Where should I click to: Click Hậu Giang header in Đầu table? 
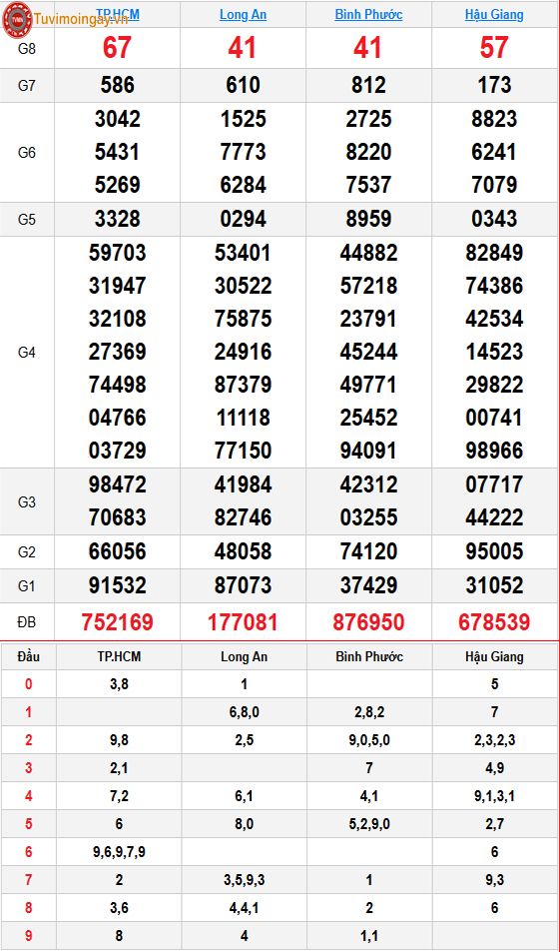(x=494, y=656)
